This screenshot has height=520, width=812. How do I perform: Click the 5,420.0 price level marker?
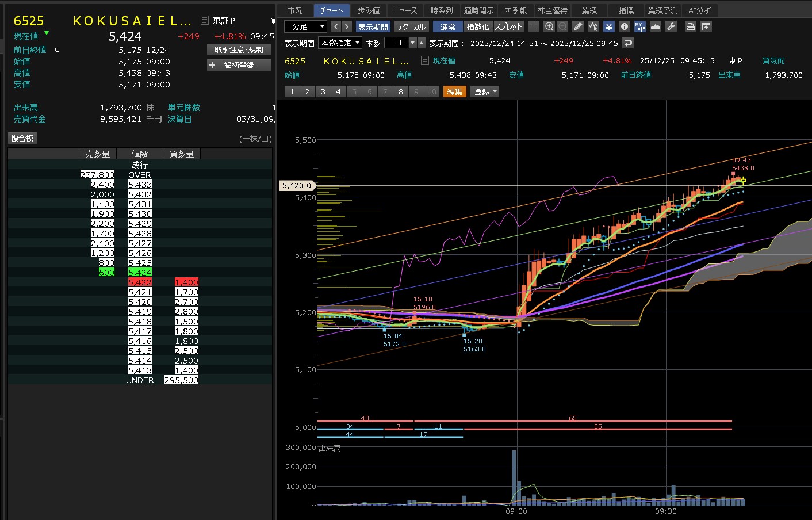pos(297,185)
